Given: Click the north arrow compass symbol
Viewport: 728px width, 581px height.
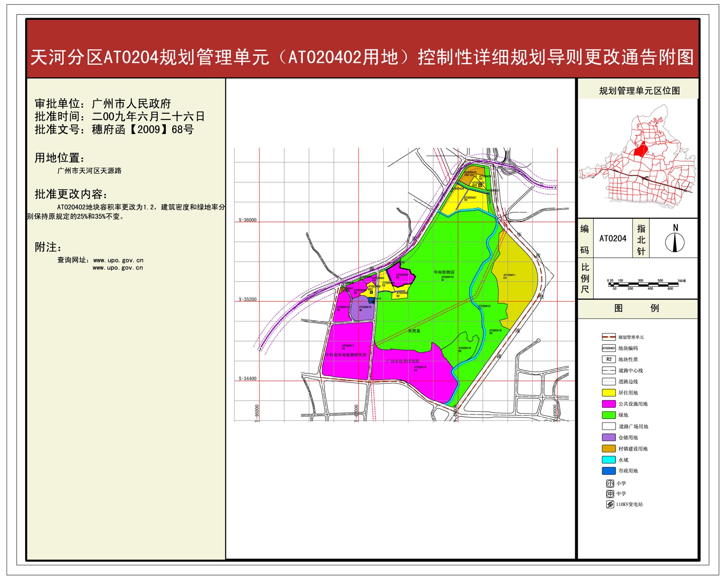Looking at the screenshot, I should pos(674,242).
